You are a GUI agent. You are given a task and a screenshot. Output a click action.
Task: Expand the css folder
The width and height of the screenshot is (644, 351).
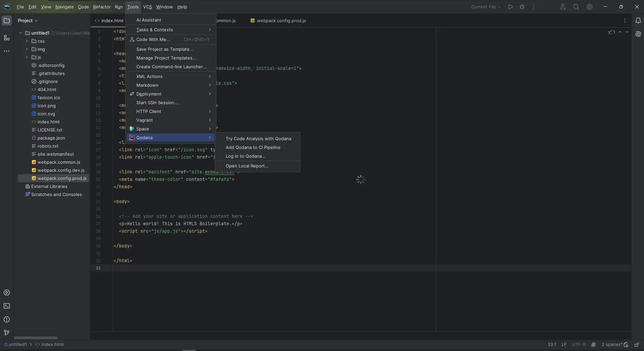27,41
